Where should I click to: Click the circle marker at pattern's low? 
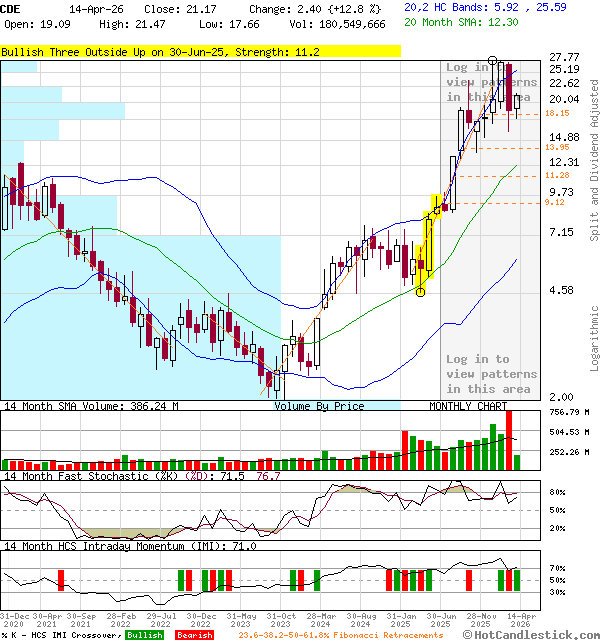[420, 292]
